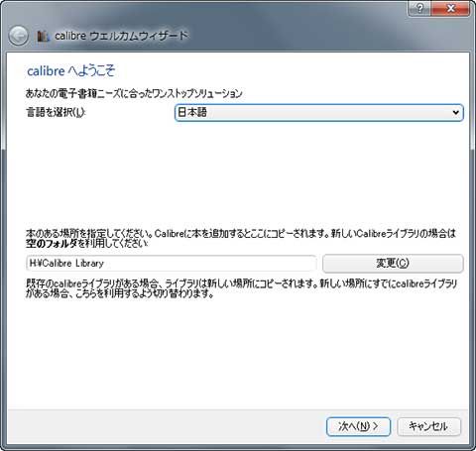This screenshot has width=476, height=451.
Task: Click the calibre books icon in title bar
Action: click(x=43, y=36)
